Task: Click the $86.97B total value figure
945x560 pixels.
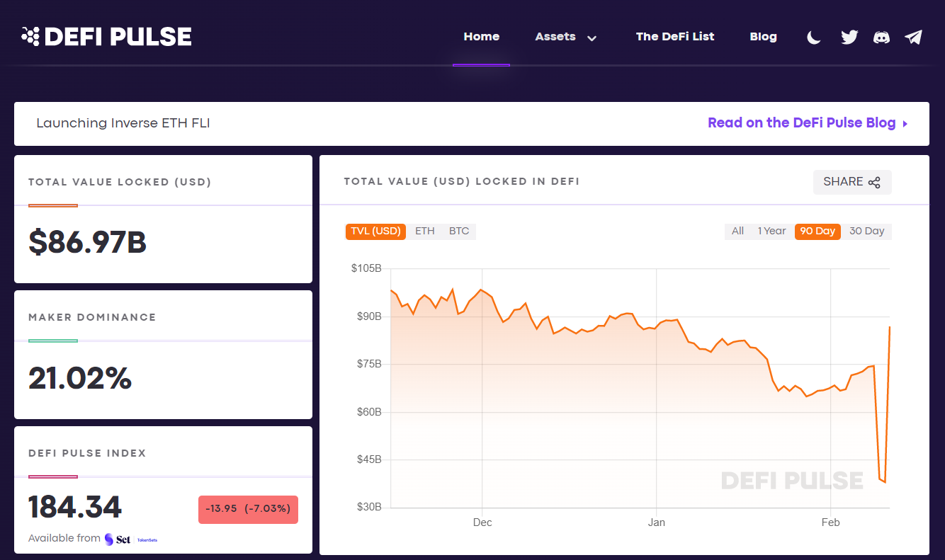Action: pyautogui.click(x=87, y=242)
